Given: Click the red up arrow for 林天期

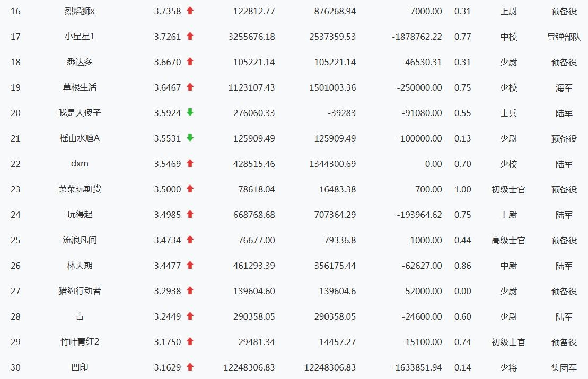Looking at the screenshot, I should tap(190, 265).
